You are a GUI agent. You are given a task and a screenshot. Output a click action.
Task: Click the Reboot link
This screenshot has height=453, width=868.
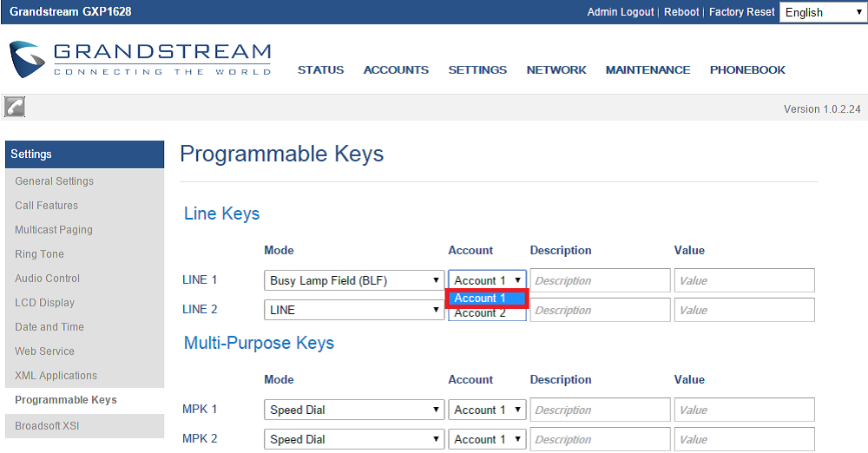click(x=681, y=12)
